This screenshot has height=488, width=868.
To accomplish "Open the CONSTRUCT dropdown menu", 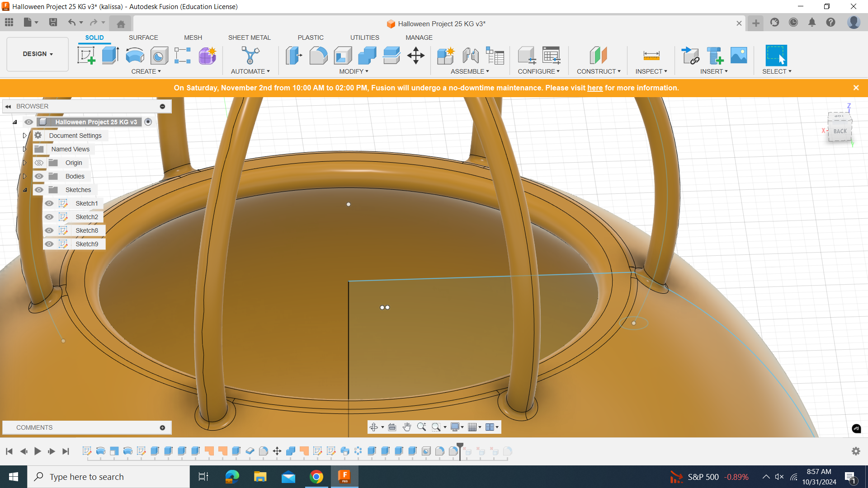I will (x=599, y=71).
